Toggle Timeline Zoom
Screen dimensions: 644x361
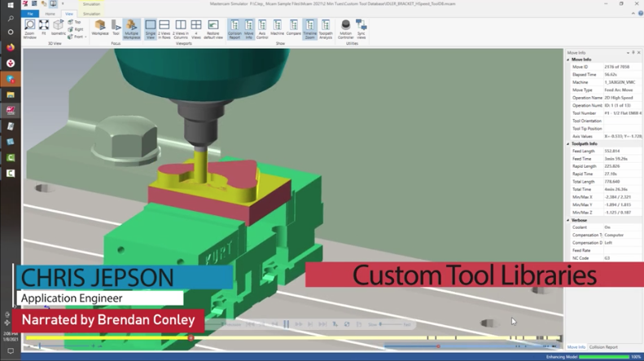point(309,29)
